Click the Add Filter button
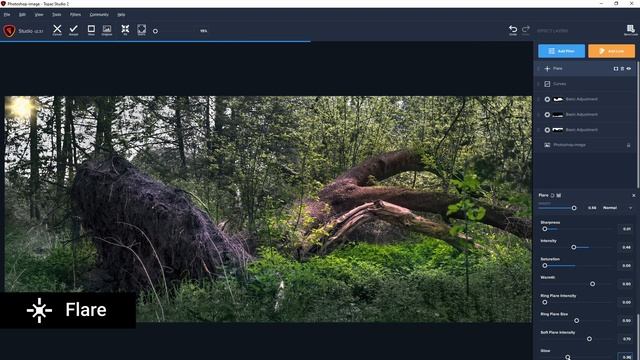Viewport: 640px width, 360px height. [561, 51]
